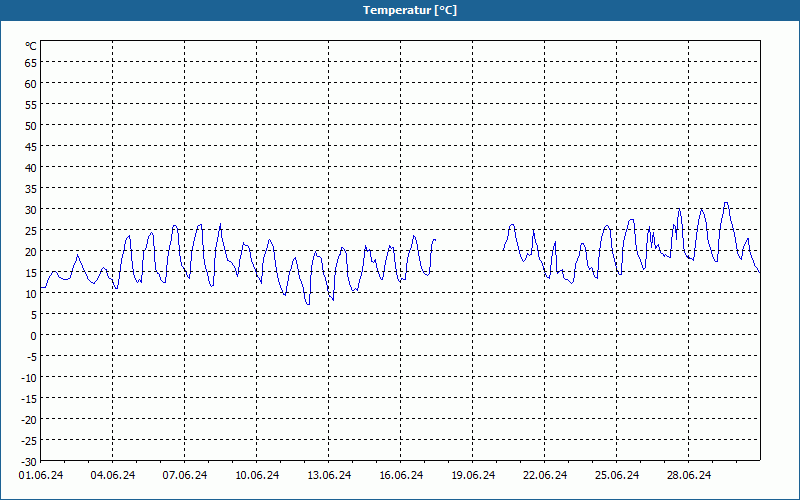
Task: Click the -5 value on temperature axis
Action: tap(32, 357)
